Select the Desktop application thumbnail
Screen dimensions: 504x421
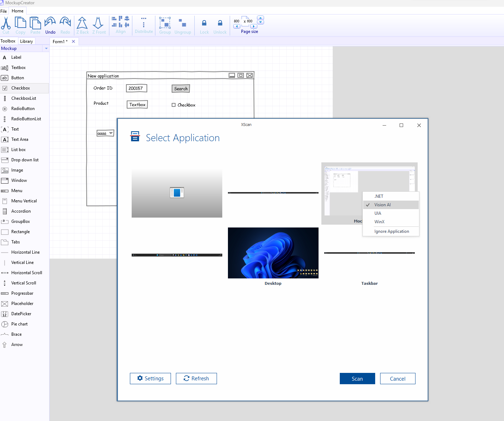pyautogui.click(x=273, y=253)
